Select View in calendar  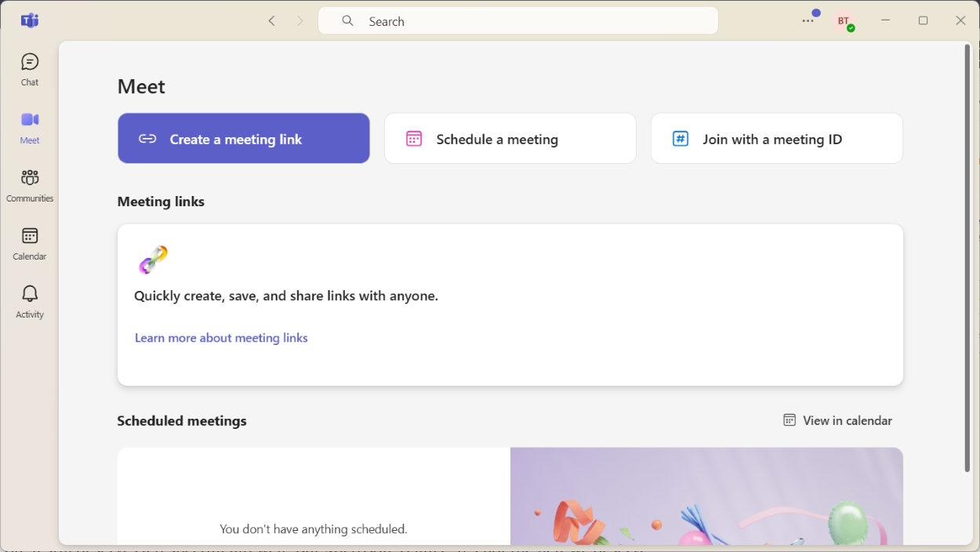(847, 419)
